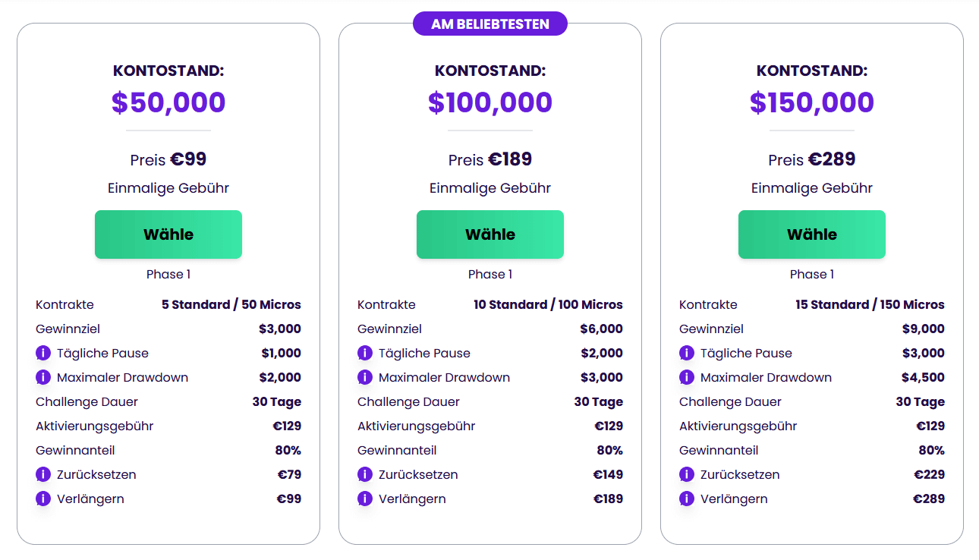Click Tägliche Pause info icon in $100,000 plan

[365, 353]
